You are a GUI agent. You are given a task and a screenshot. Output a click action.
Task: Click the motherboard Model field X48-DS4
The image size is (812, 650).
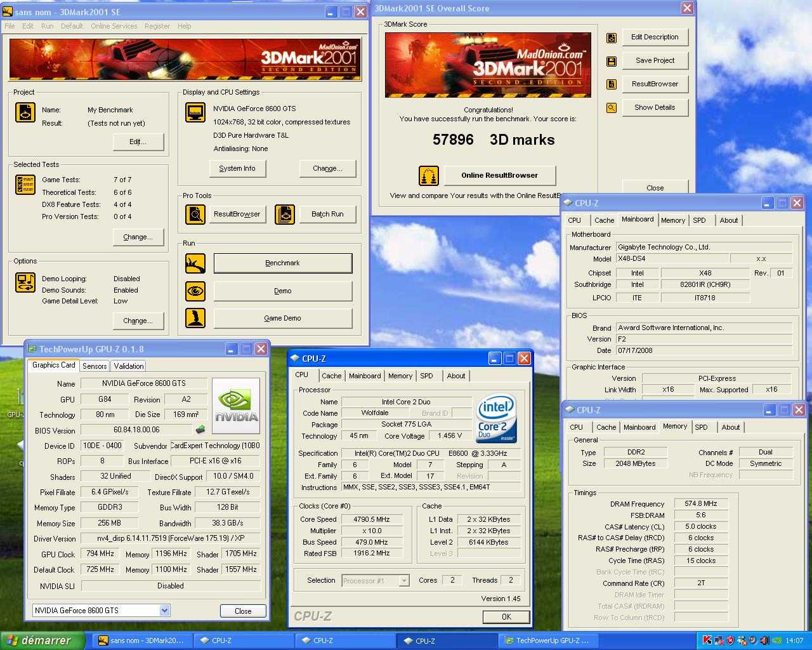click(x=672, y=259)
